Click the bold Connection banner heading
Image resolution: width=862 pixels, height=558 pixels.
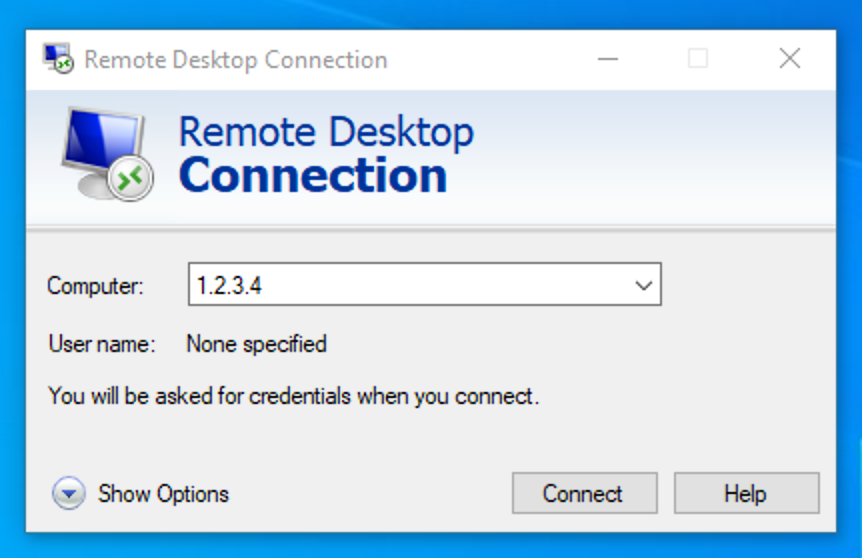click(x=313, y=175)
